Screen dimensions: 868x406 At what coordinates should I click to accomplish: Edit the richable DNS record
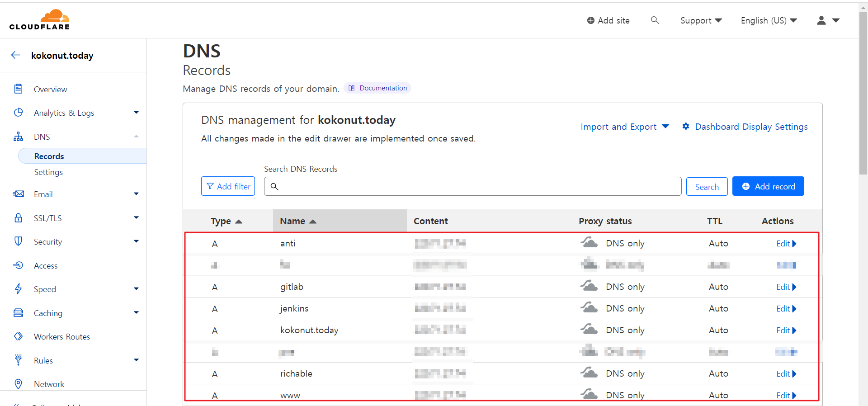[786, 373]
